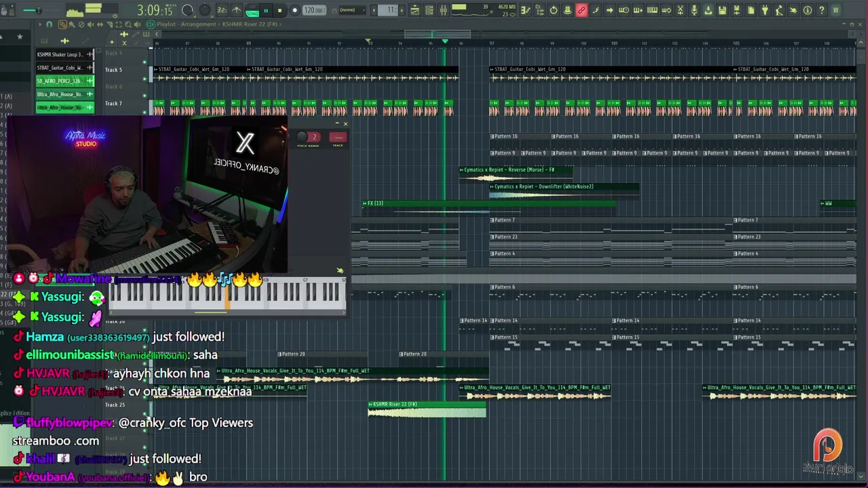
Task: Click the on-screen piano keyboard keys
Action: click(x=227, y=293)
